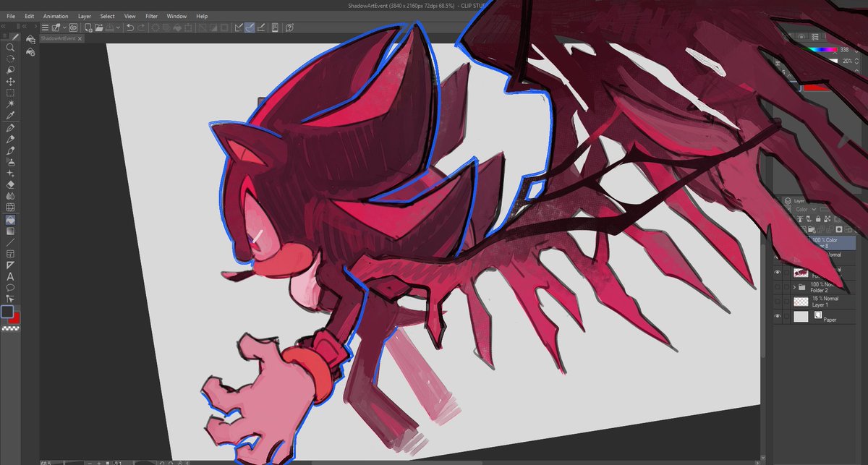Pick the red sub drawing color
Screen dimensions: 868x465
[16, 319]
